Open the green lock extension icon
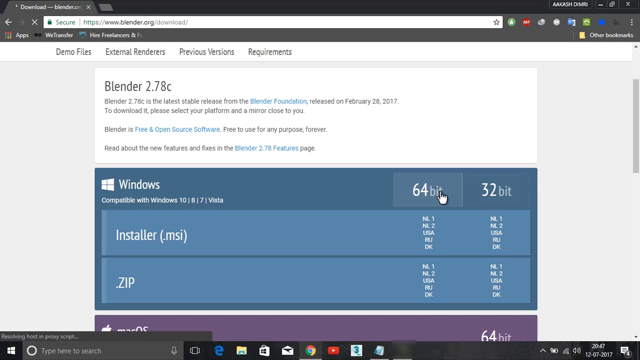 pos(511,22)
